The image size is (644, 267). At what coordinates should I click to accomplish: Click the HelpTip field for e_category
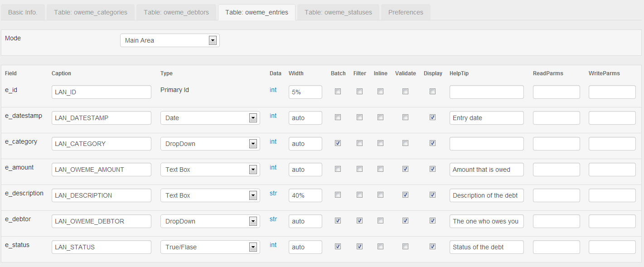tap(486, 144)
